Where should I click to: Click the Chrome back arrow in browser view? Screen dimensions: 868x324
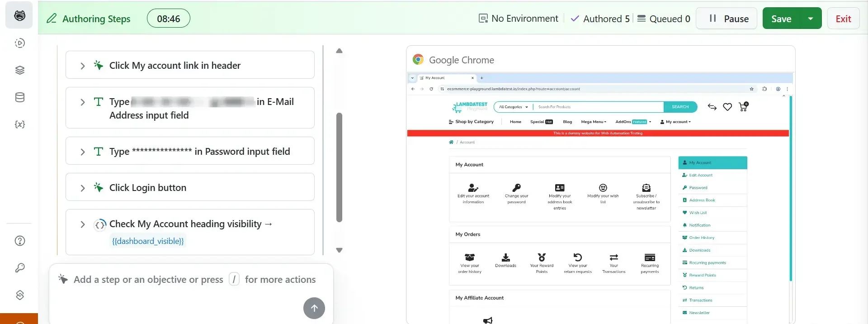tap(413, 89)
